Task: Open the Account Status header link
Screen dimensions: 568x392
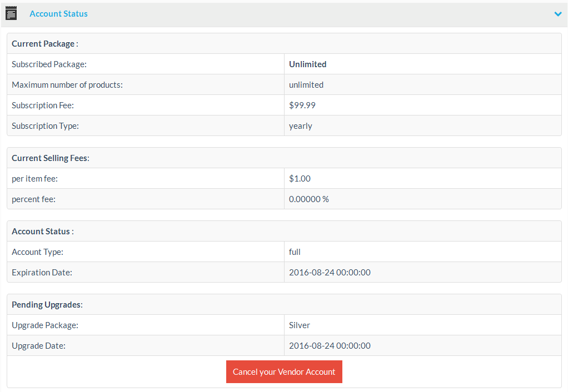Action: (58, 14)
